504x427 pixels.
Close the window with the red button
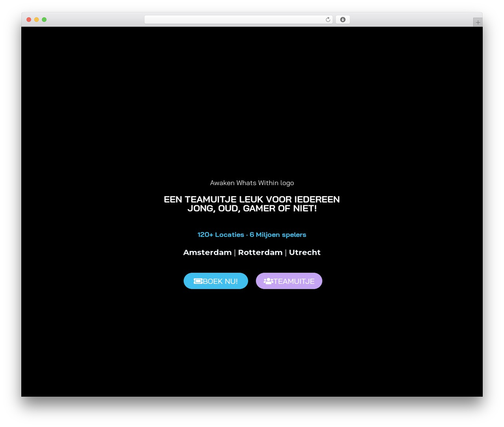click(29, 20)
